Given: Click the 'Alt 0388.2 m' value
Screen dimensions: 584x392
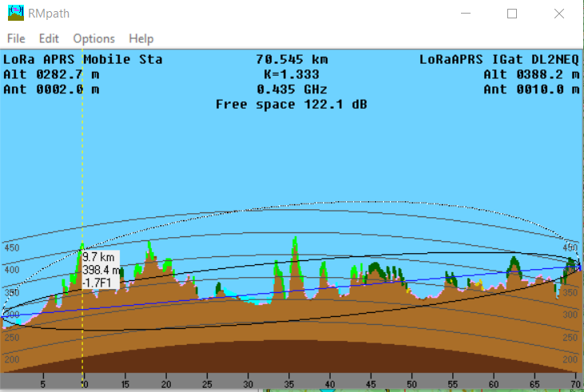Looking at the screenshot, I should click(x=531, y=74).
